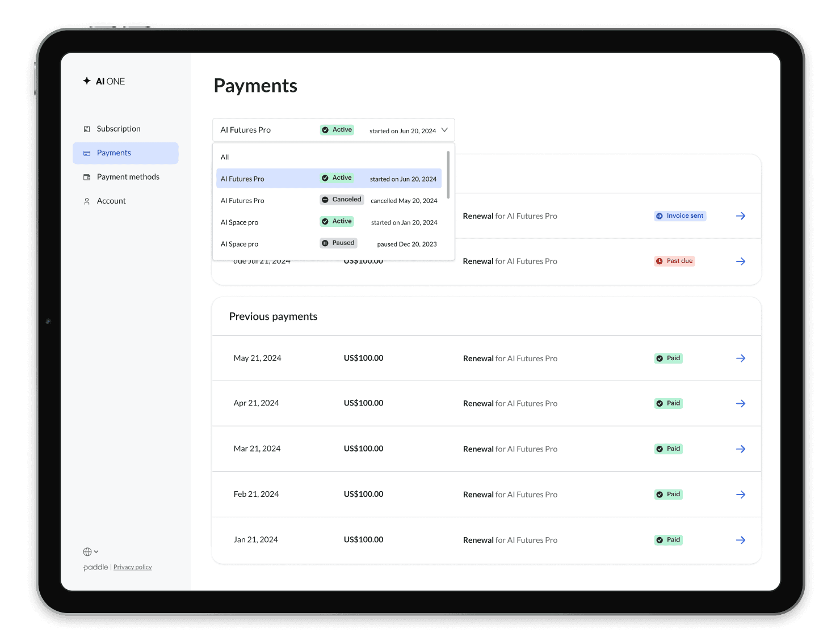Collapse the subscription selector via its chevron
The height and width of the screenshot is (642, 840).
444,130
